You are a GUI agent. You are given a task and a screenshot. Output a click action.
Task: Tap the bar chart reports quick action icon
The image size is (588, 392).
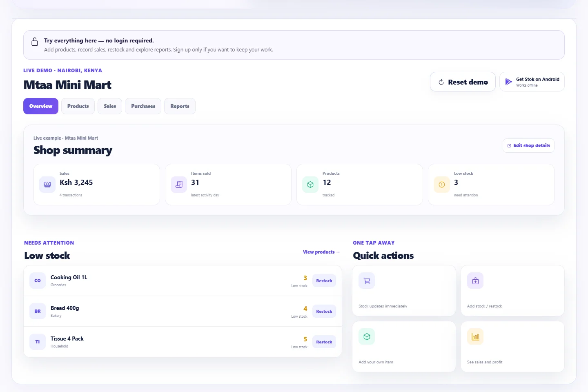point(475,336)
